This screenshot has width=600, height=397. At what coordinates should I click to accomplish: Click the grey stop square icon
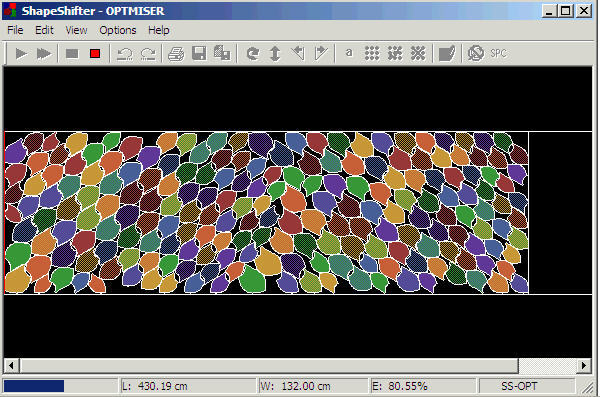pos(72,53)
